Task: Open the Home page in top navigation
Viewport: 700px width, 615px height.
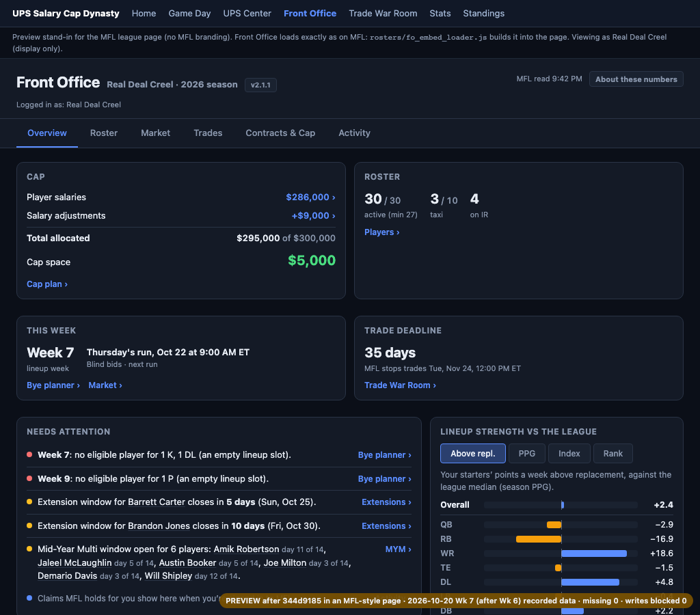Action: [x=144, y=14]
